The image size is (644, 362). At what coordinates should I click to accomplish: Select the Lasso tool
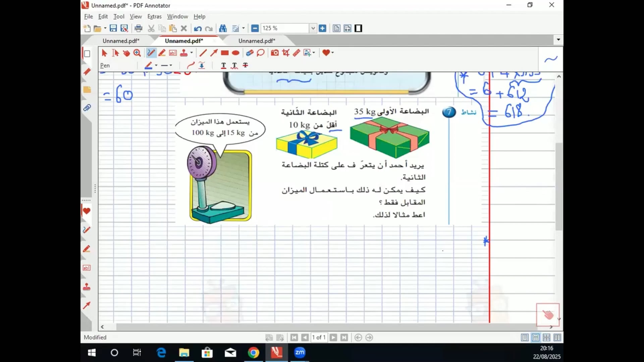pyautogui.click(x=261, y=53)
